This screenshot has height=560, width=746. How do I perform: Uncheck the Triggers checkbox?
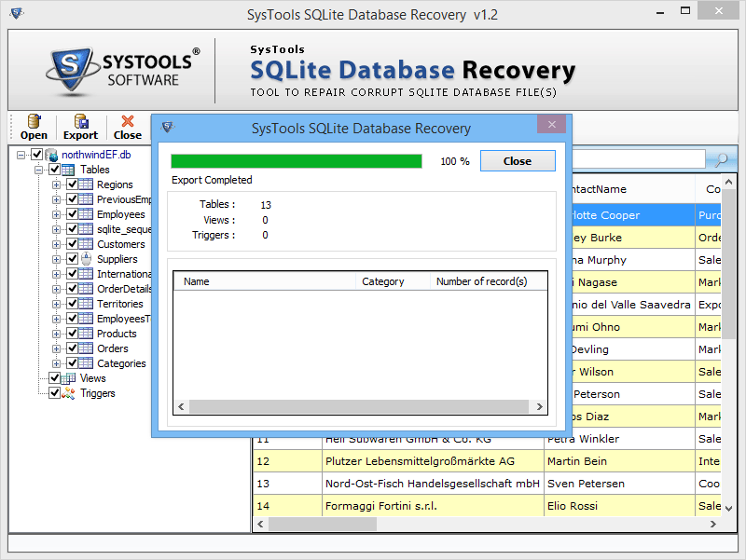point(54,392)
